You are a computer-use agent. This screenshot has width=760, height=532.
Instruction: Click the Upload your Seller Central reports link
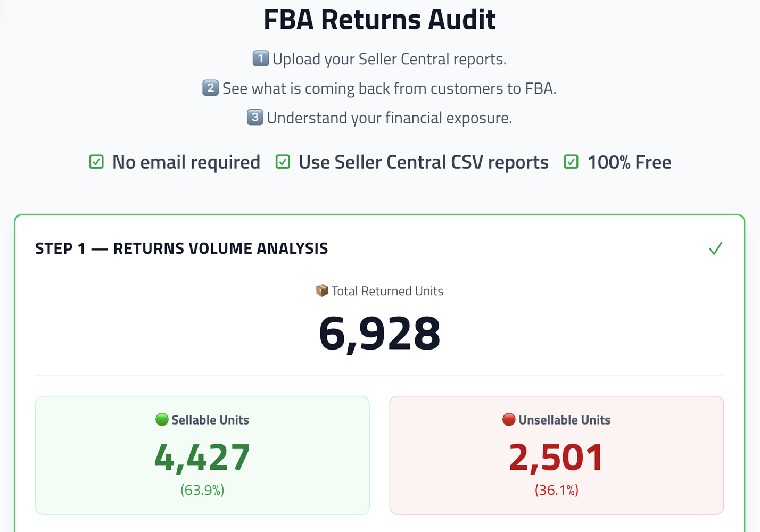pyautogui.click(x=390, y=59)
